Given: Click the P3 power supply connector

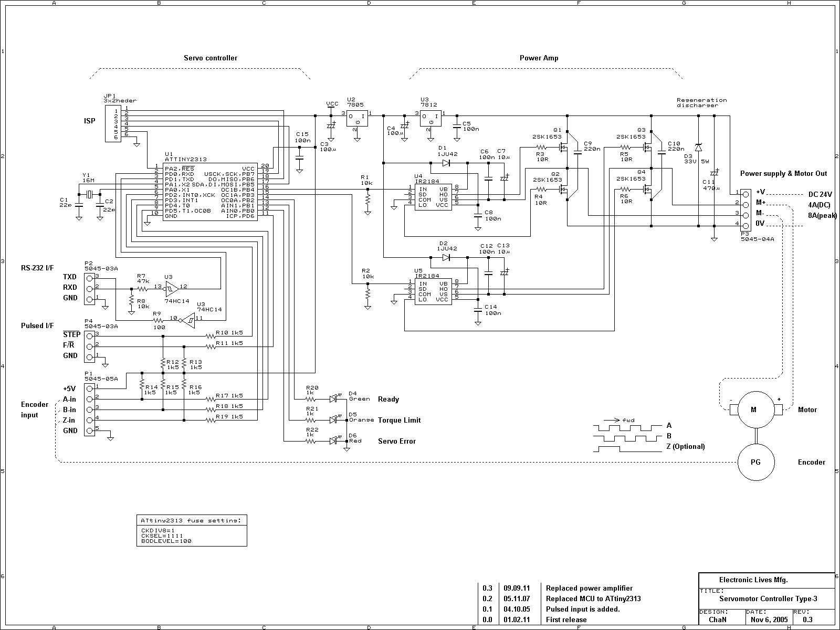Looking at the screenshot, I should (x=745, y=208).
